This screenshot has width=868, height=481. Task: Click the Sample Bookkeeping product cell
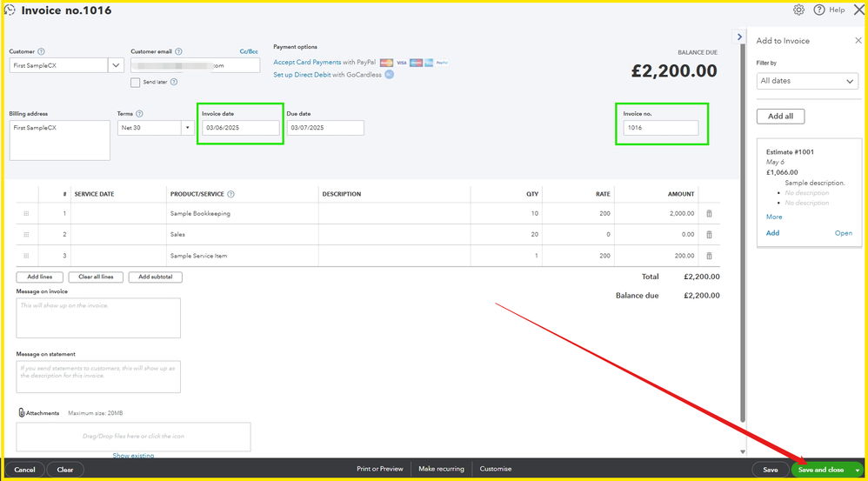click(243, 214)
